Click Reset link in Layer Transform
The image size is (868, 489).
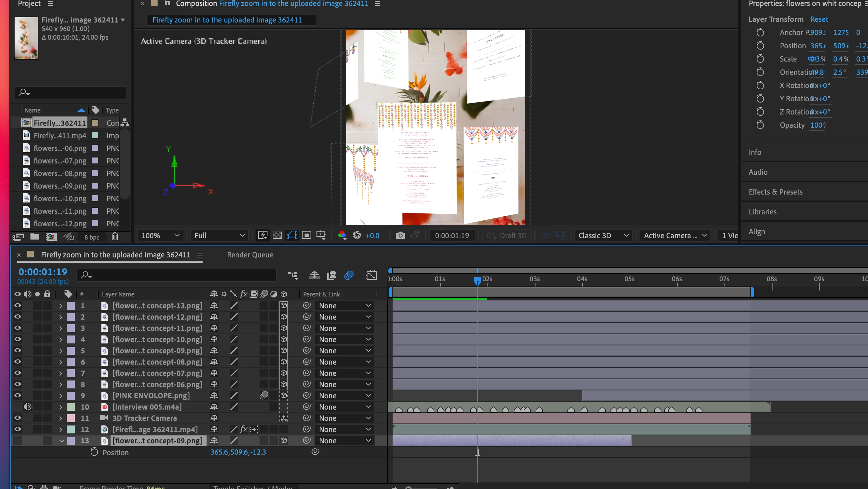click(x=819, y=19)
